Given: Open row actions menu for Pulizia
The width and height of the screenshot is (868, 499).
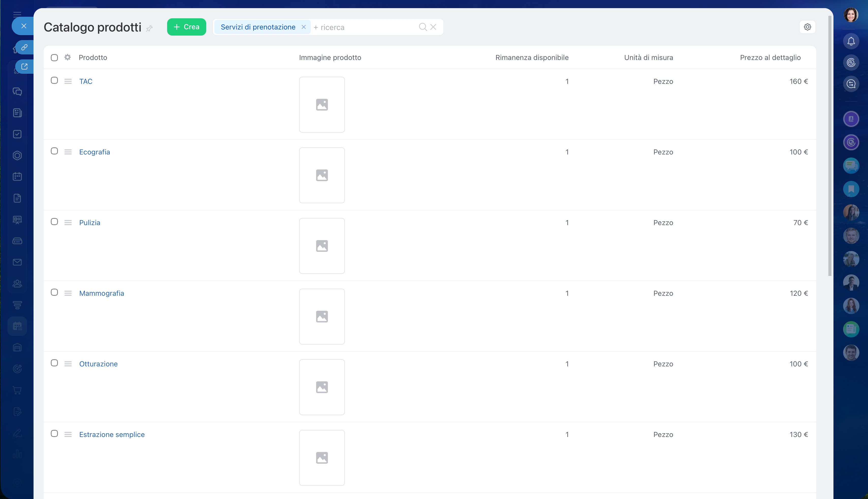Looking at the screenshot, I should point(68,222).
